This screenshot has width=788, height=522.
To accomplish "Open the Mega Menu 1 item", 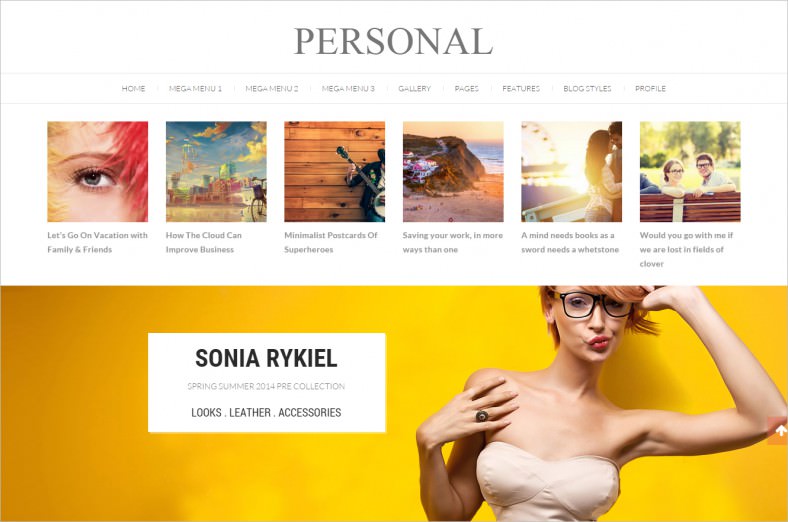I will click(195, 88).
